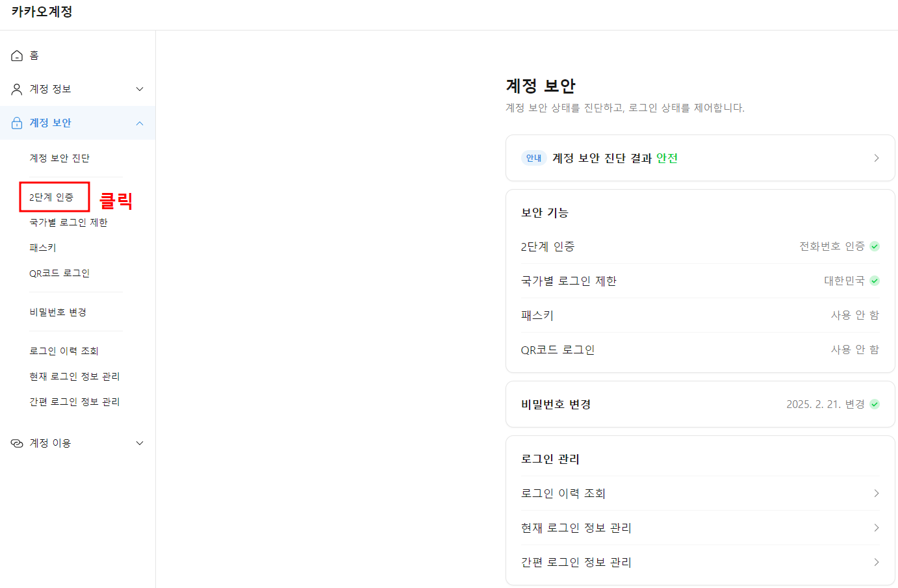Expand the 계정 이용 sidebar section
Viewport: 898px width, 588px height.
tap(140, 443)
